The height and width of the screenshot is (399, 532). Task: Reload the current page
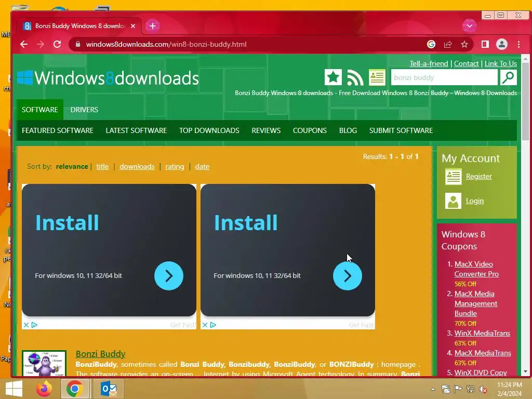point(57,45)
